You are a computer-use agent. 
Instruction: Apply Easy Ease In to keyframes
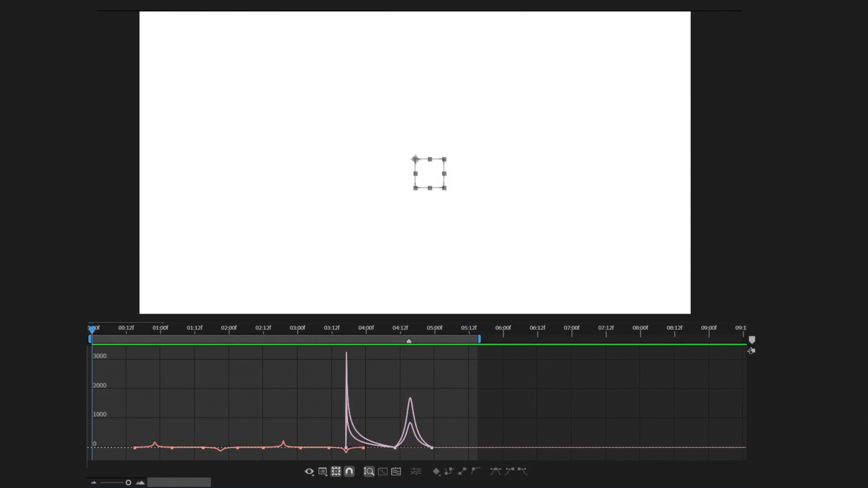tap(509, 471)
